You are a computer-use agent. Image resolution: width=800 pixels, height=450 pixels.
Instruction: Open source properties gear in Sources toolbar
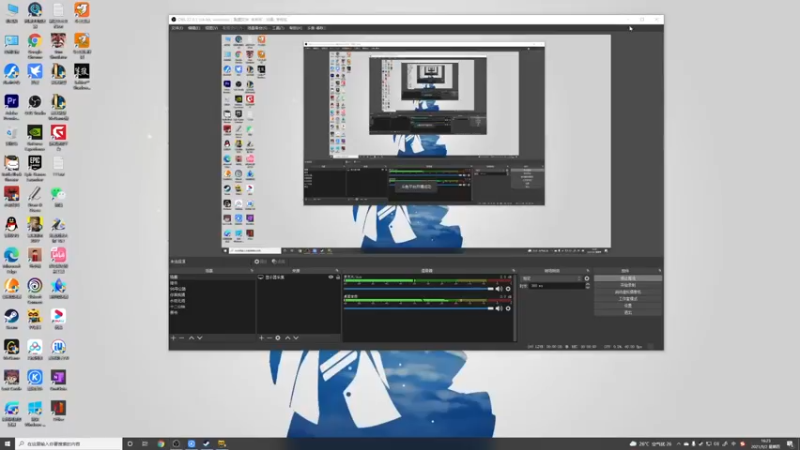pos(278,338)
